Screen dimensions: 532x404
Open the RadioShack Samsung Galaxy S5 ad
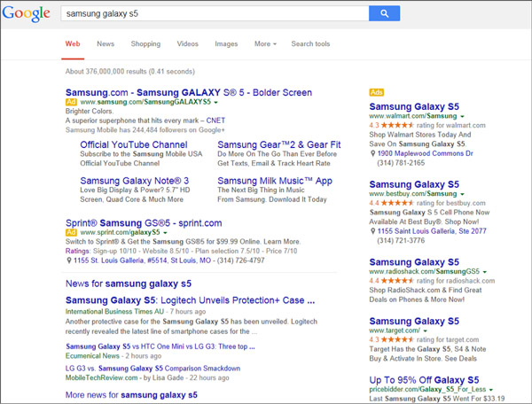tap(414, 262)
